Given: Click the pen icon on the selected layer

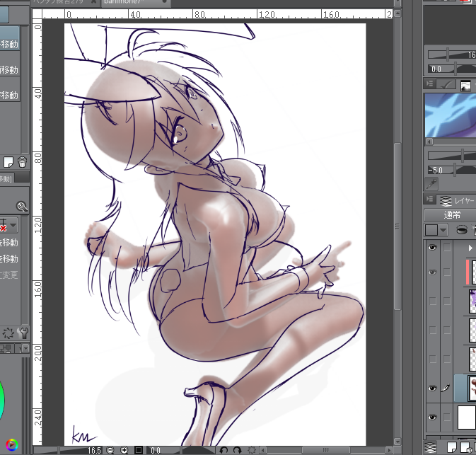Looking at the screenshot, I should point(446,388).
